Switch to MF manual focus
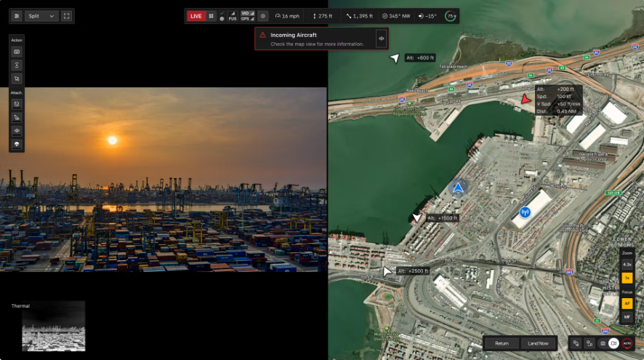 point(627,317)
